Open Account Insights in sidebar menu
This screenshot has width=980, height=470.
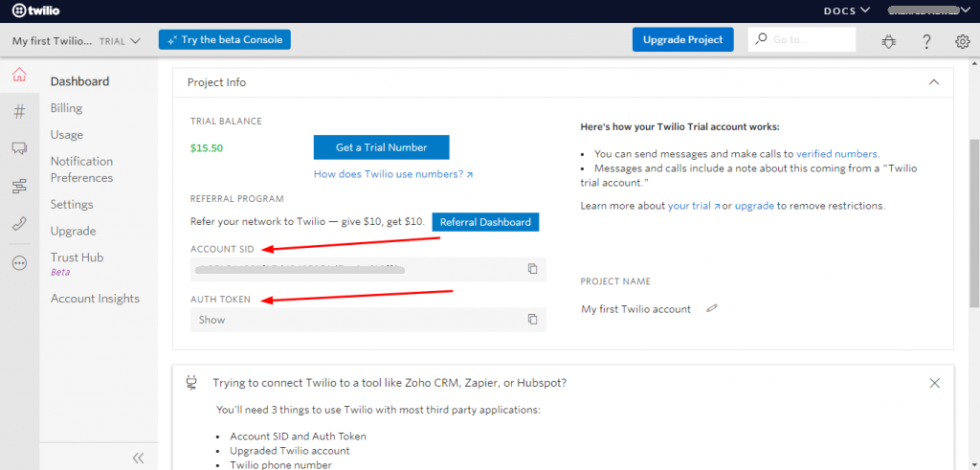coord(95,299)
